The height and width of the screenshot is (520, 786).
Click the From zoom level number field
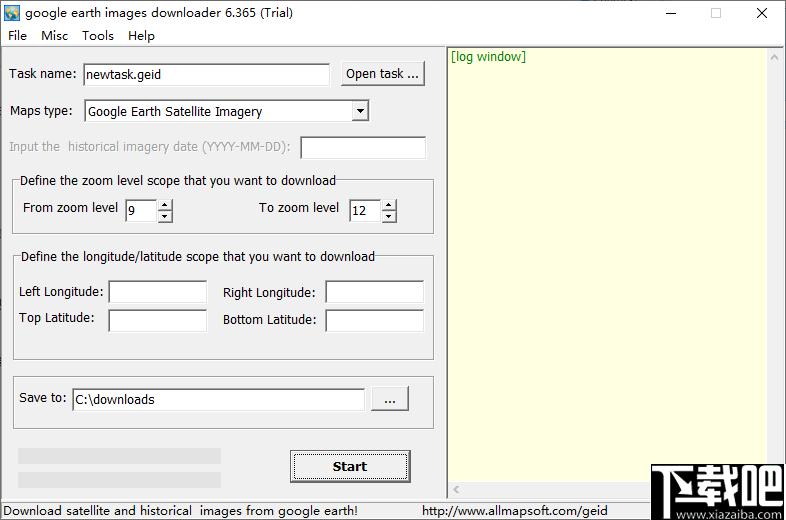point(141,211)
